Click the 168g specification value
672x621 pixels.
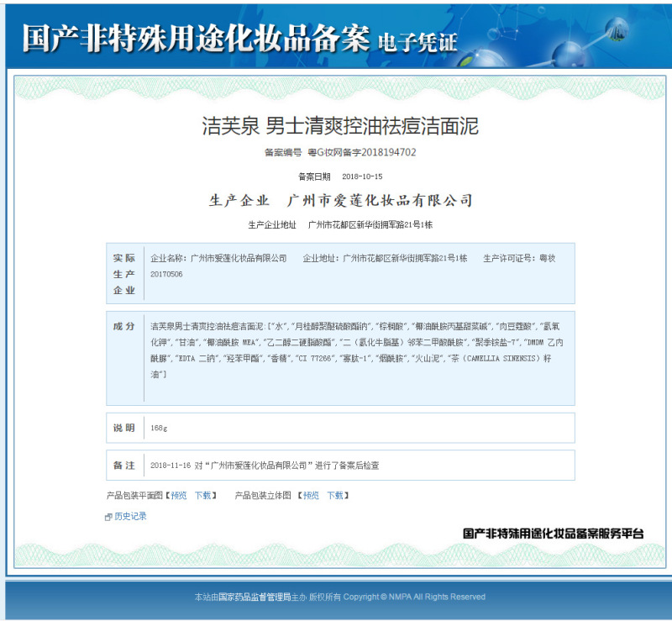point(159,428)
